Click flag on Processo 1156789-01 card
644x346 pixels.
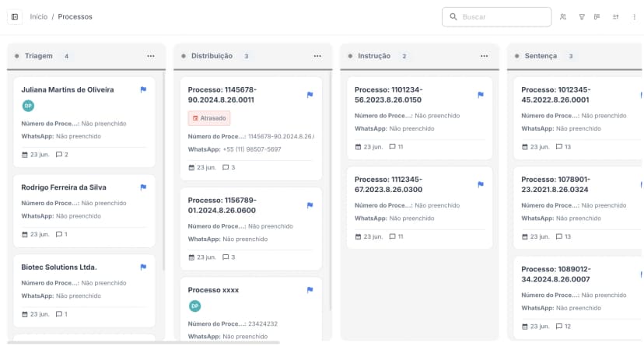coord(310,205)
